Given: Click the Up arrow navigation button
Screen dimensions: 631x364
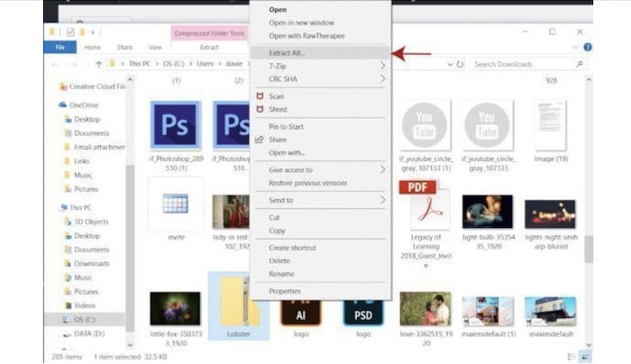Looking at the screenshot, I should click(98, 64).
